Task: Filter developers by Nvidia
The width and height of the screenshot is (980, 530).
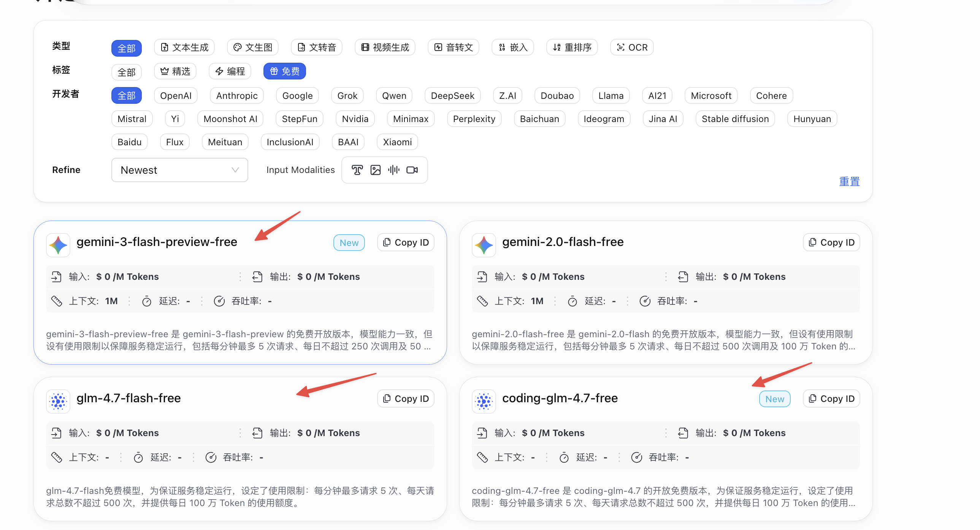Action: pos(355,119)
